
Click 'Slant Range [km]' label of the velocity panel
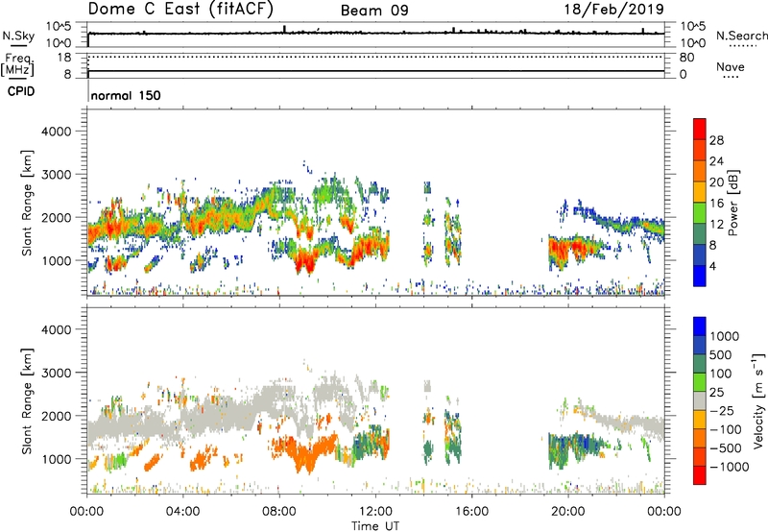tap(27, 401)
